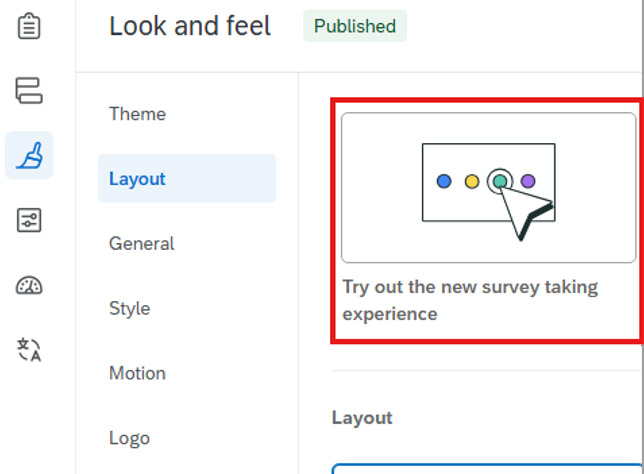Go to the General section

tap(142, 243)
